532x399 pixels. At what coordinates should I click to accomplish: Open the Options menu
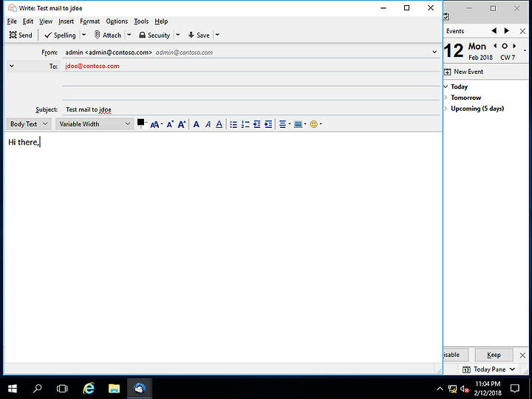point(117,21)
